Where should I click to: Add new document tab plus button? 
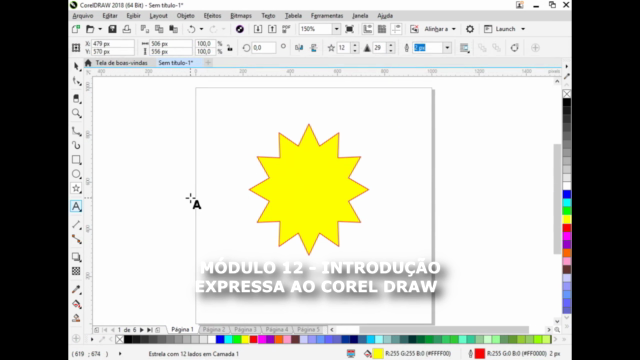(208, 62)
